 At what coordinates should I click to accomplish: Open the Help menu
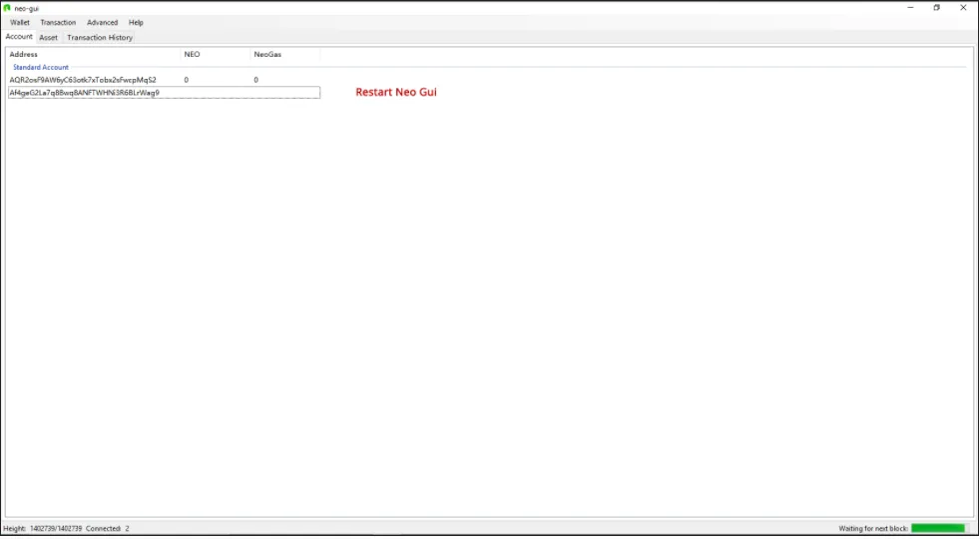[137, 23]
